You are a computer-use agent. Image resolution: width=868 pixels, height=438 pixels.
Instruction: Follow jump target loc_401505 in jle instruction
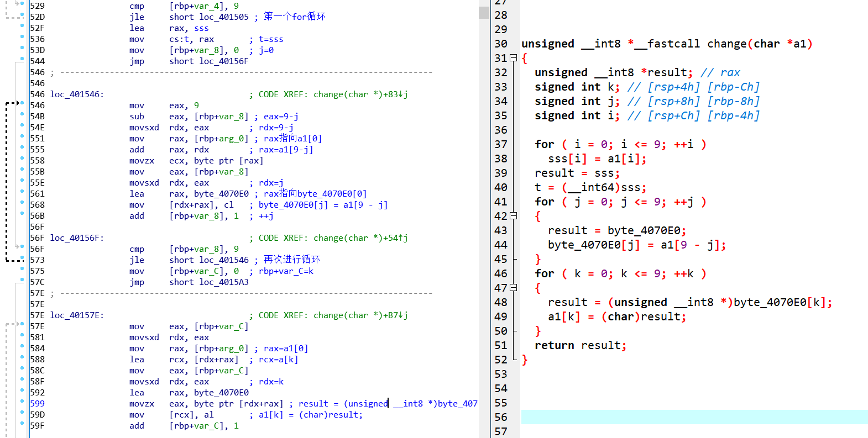coord(224,17)
